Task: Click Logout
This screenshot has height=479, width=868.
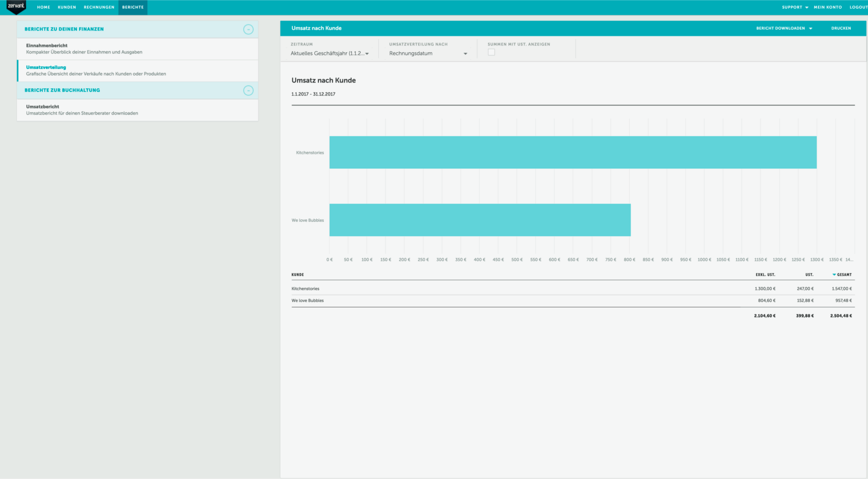Action: 858,7
